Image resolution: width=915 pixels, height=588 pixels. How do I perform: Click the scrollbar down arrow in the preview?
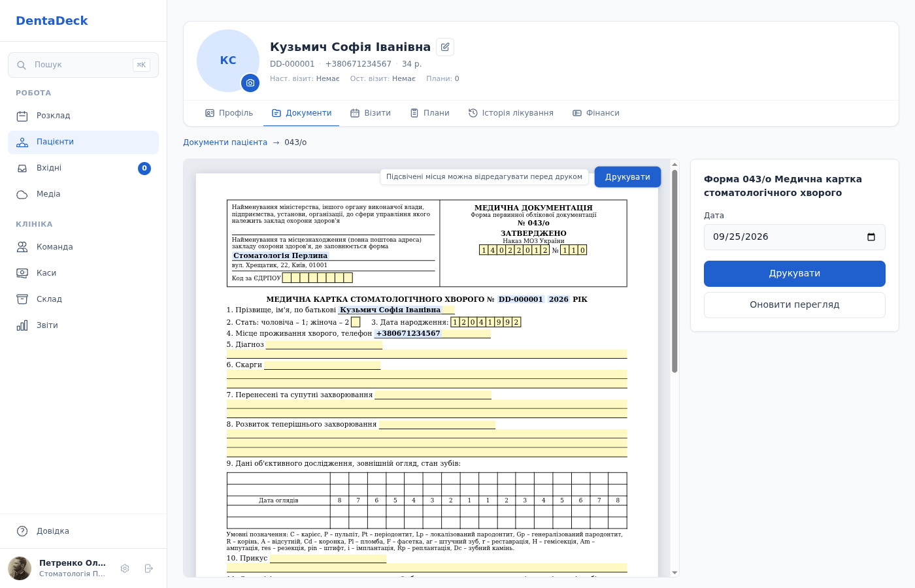point(674,572)
